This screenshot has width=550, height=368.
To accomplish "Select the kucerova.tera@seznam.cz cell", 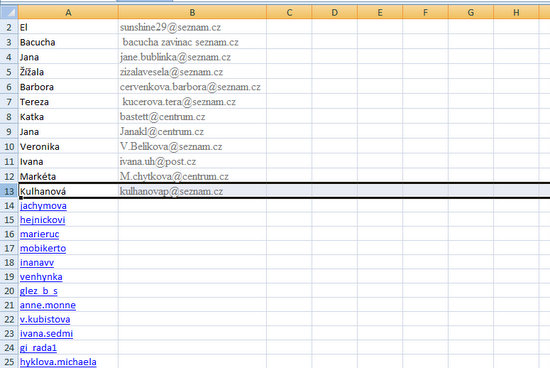I will pyautogui.click(x=192, y=102).
